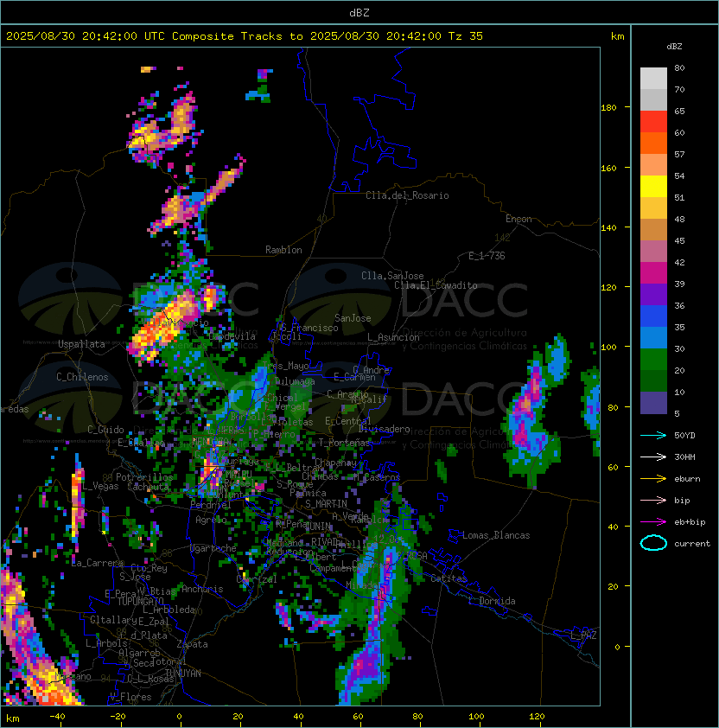Click the 'Tres_Mayo' place label
The height and width of the screenshot is (728, 719).
pyautogui.click(x=285, y=366)
